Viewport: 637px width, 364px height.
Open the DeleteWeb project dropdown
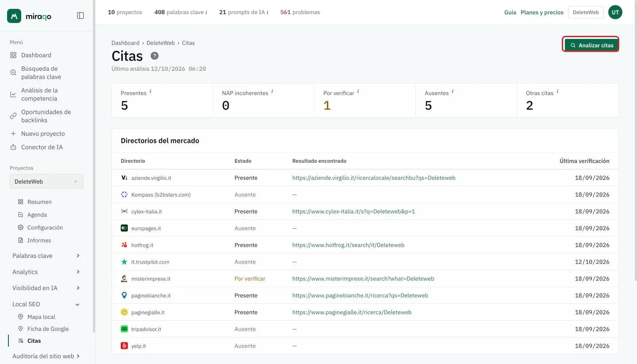click(x=46, y=181)
